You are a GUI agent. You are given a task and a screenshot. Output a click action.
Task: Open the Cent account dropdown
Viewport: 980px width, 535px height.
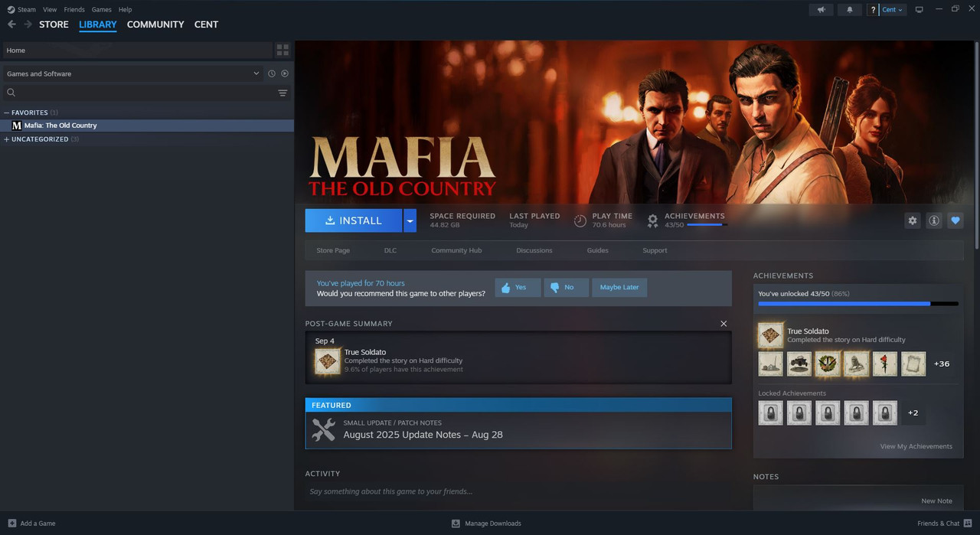click(x=893, y=10)
